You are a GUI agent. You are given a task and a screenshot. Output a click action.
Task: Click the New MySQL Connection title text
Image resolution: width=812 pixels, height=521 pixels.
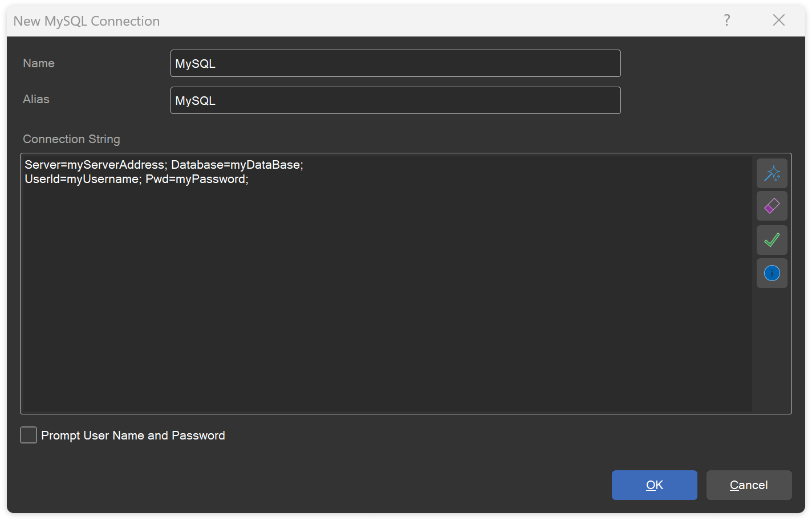[x=87, y=21]
